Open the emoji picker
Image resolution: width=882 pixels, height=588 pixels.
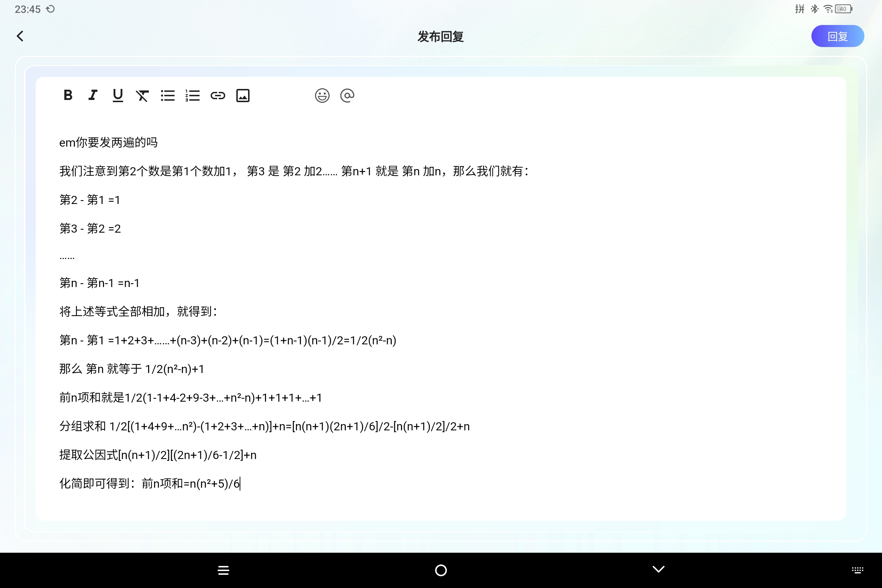click(x=322, y=96)
